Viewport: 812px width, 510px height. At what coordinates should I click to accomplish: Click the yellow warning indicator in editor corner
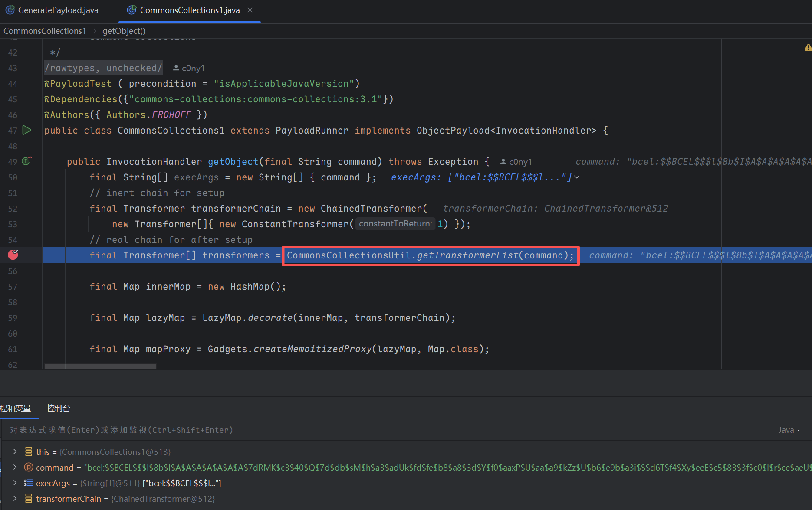click(x=808, y=48)
